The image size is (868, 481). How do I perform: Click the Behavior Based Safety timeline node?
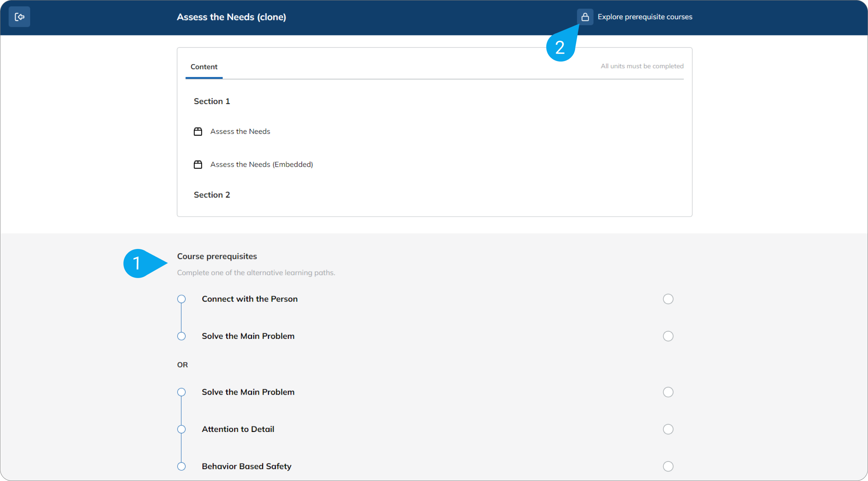pos(181,466)
